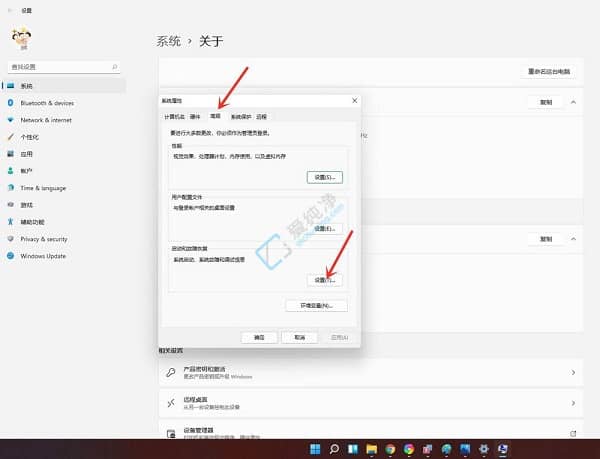Go to 个性化 personalization settings
This screenshot has width=600, height=459.
64,137
